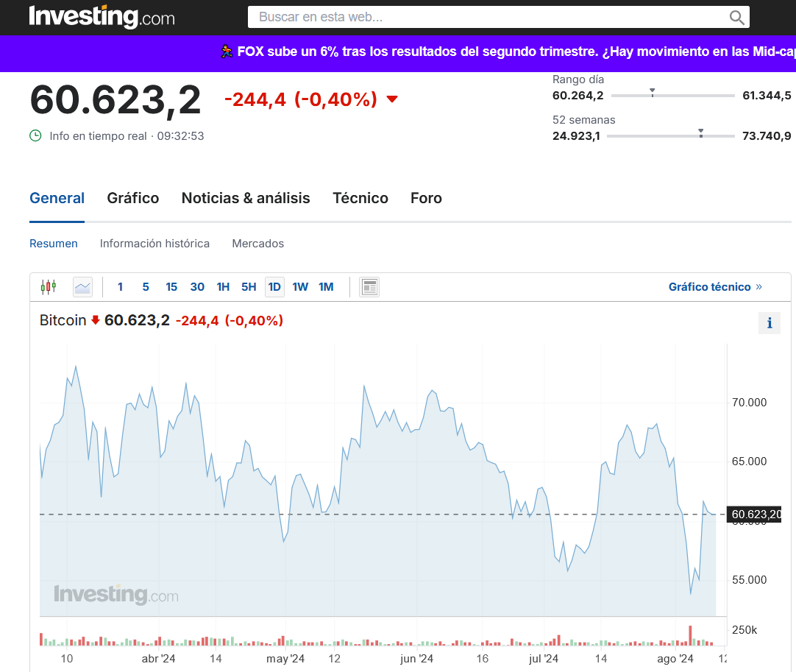Open the General tab
Viewport: 796px width, 672px height.
pos(57,198)
